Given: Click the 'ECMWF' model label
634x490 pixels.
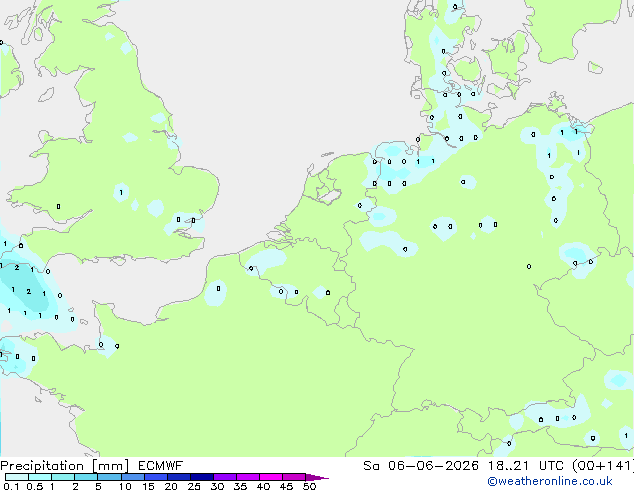Looking at the screenshot, I should click(160, 466).
